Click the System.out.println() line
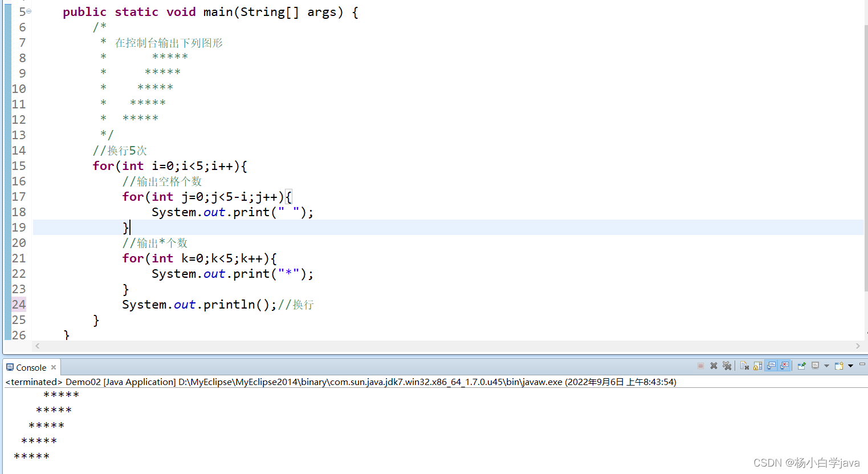Image resolution: width=868 pixels, height=474 pixels. pyautogui.click(x=199, y=305)
